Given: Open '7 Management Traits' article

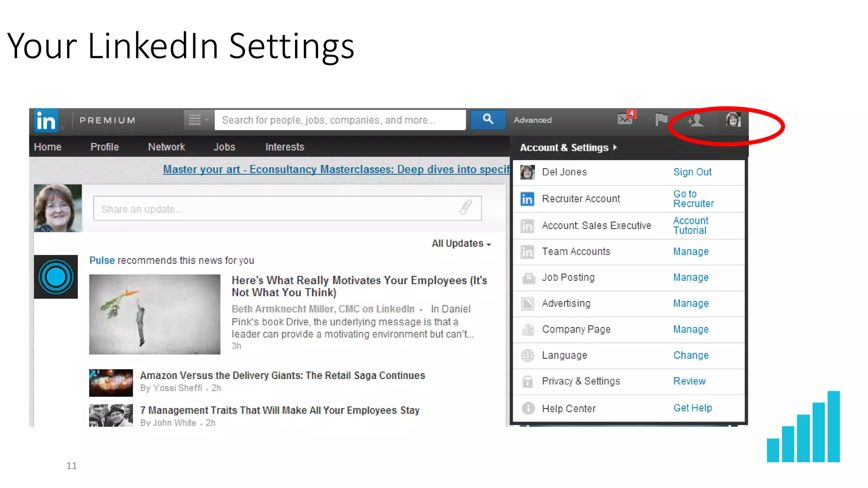Looking at the screenshot, I should click(280, 410).
